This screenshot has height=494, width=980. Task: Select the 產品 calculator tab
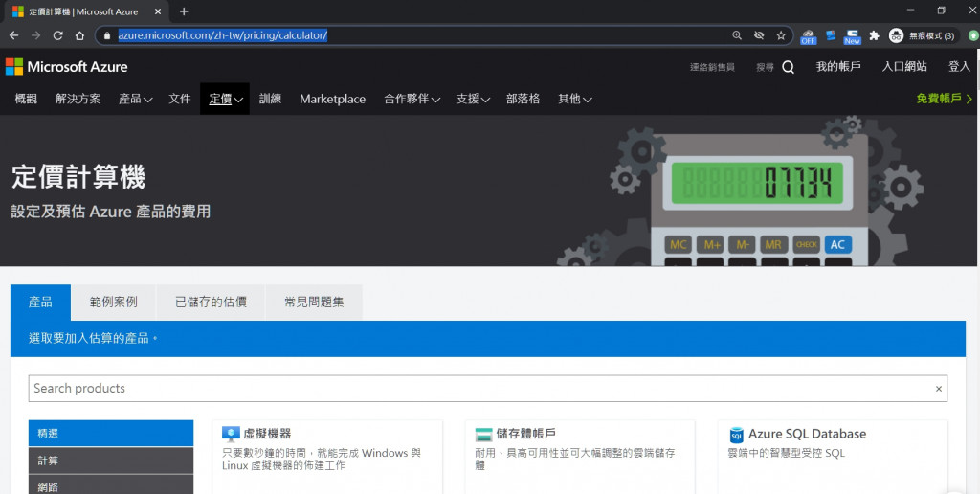40,302
